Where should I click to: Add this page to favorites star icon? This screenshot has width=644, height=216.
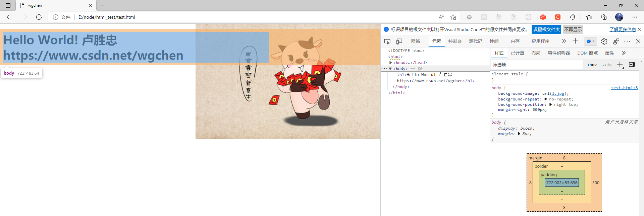(x=453, y=17)
